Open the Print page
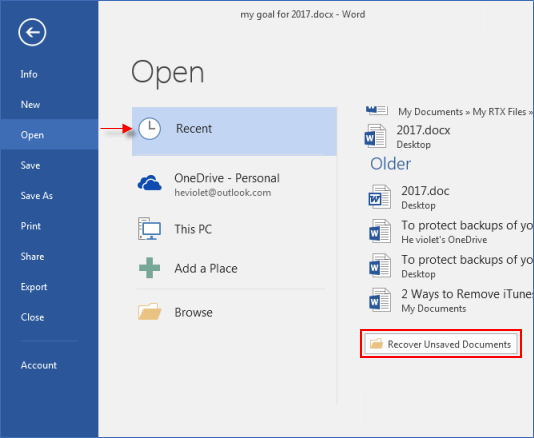The image size is (534, 438). point(31,226)
